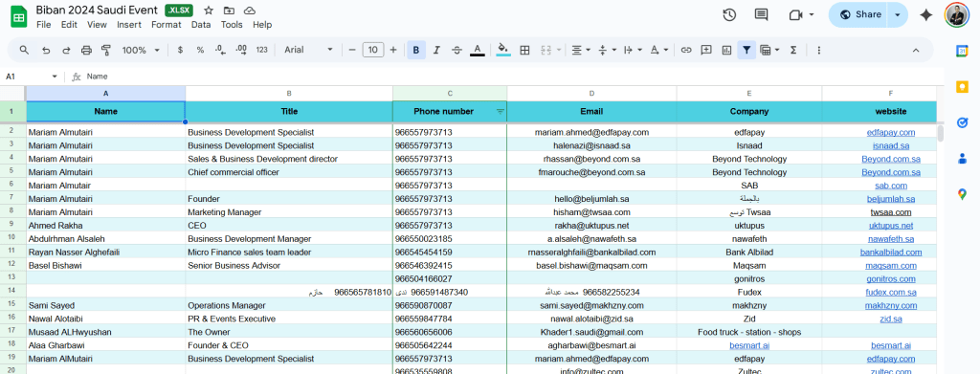Image resolution: width=980 pixels, height=374 pixels.
Task: Toggle the filter on or off
Action: coord(746,50)
